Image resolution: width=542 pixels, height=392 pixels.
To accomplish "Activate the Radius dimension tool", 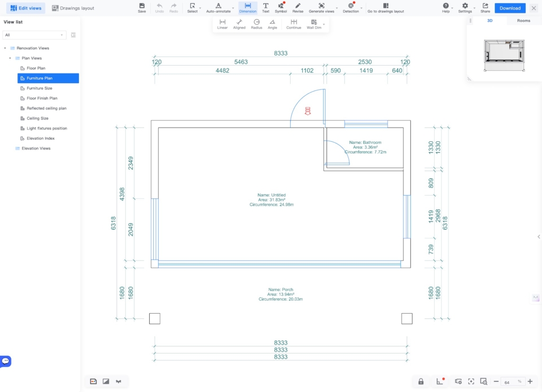I will [x=257, y=24].
